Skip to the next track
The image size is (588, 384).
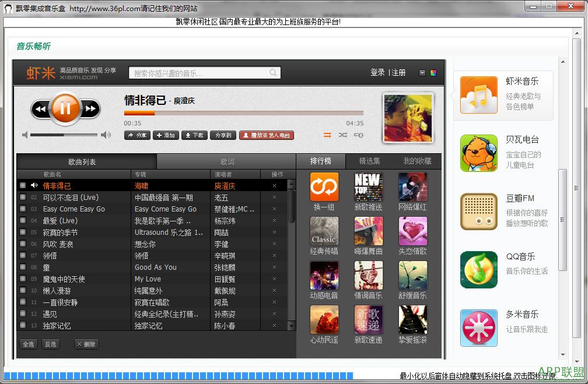90,109
